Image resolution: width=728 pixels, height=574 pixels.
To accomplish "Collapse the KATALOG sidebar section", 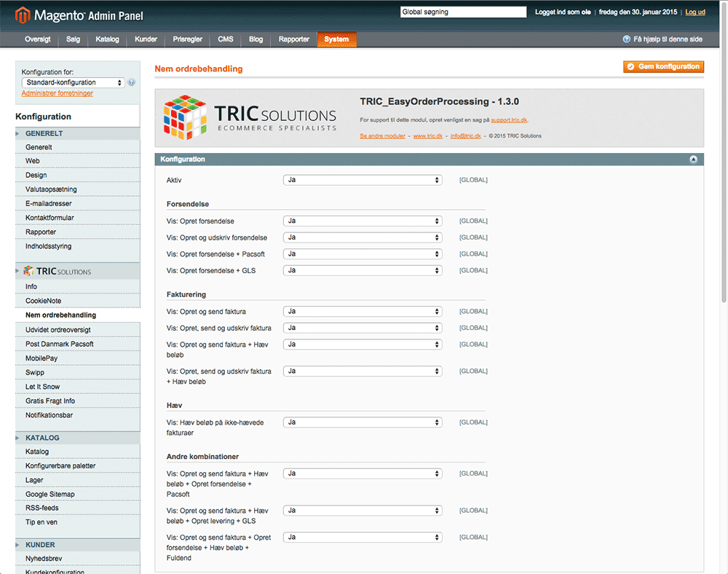I will tap(42, 438).
